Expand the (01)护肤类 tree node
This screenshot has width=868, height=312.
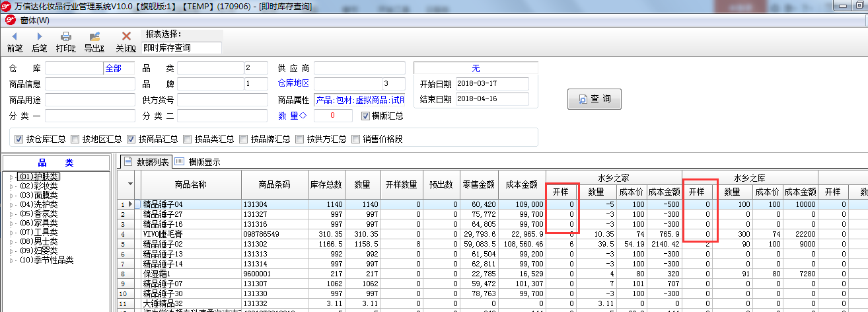(x=11, y=176)
